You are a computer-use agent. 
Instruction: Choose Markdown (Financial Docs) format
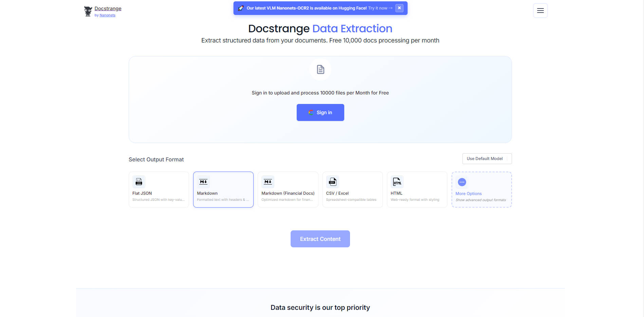pos(288,190)
